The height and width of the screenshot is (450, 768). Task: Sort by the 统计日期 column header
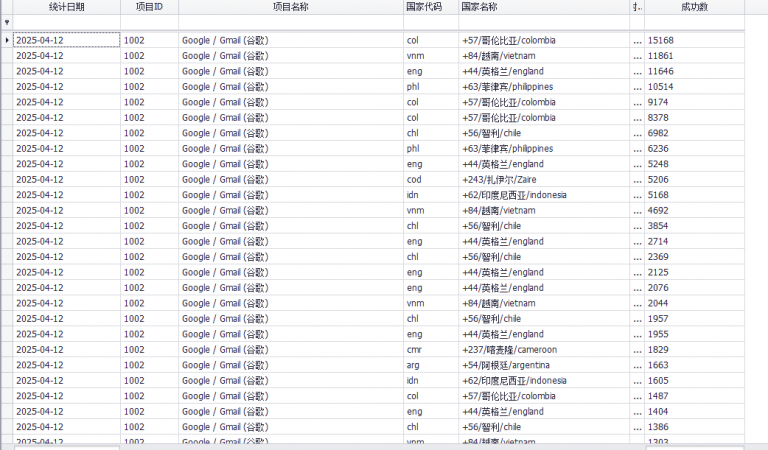(67, 7)
